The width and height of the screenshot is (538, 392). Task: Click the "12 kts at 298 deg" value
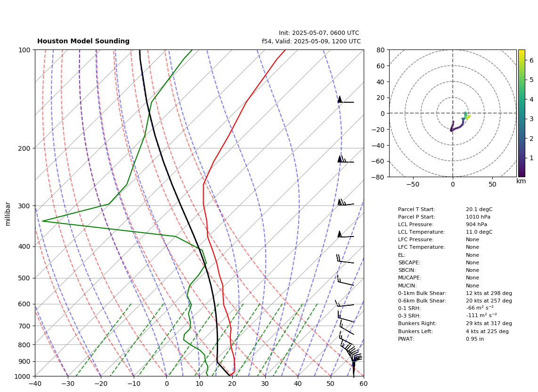(489, 293)
